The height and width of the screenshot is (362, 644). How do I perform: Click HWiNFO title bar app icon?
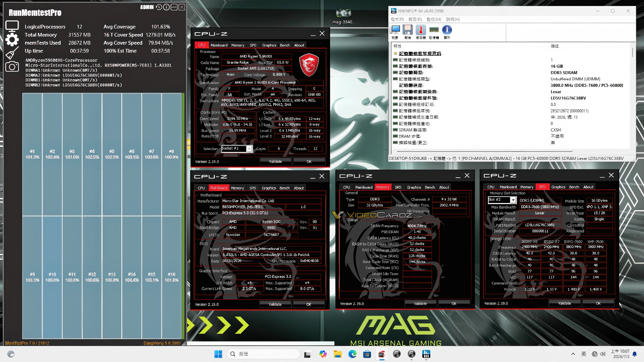coord(394,11)
